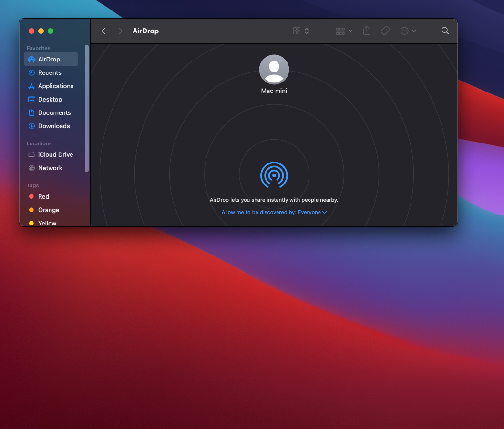Screen dimensions: 504x429
Task: Go back with the left chevron
Action: (x=103, y=31)
